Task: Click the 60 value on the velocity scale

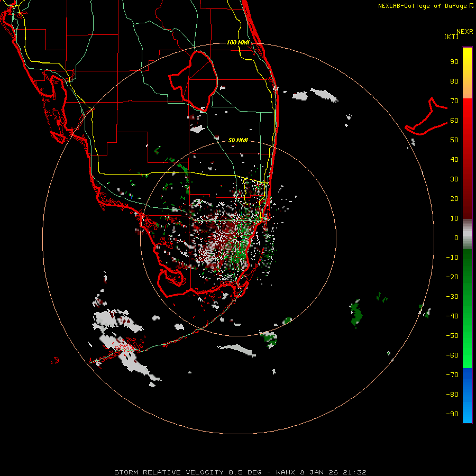Action: pyautogui.click(x=454, y=121)
